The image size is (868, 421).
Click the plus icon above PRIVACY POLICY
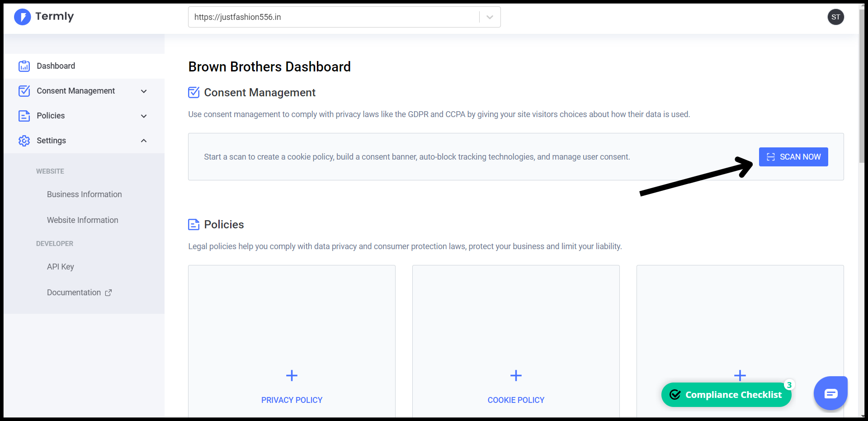(292, 375)
